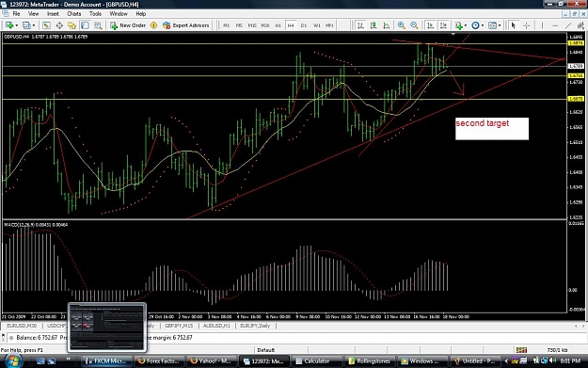The height and width of the screenshot is (368, 588).
Task: Click the Zoom In magnifier icon
Action: click(401, 25)
